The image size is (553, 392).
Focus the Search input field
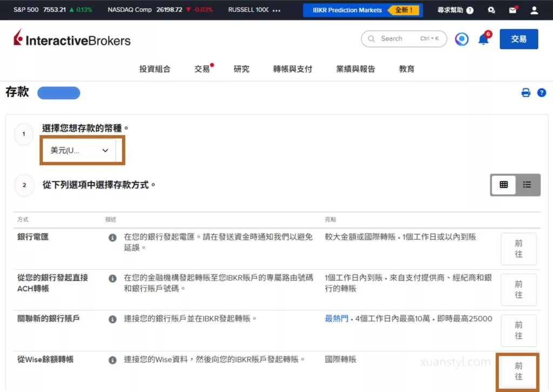pos(404,39)
